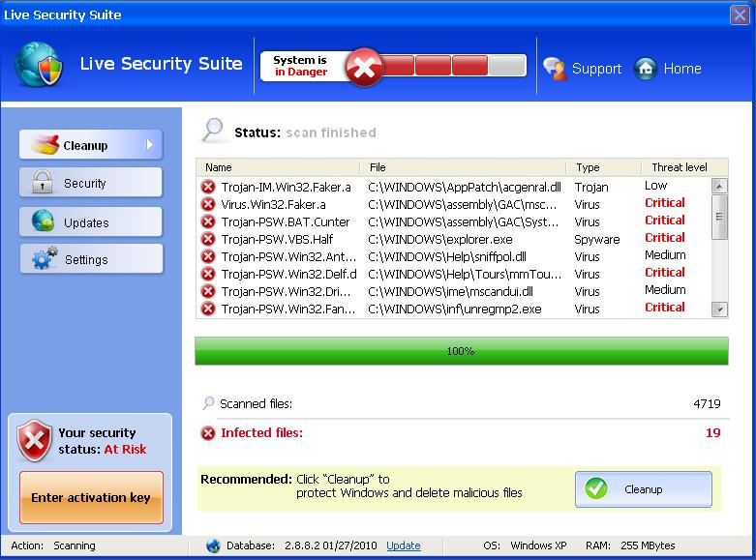Click the green 100% scan progress bar

[x=462, y=351]
